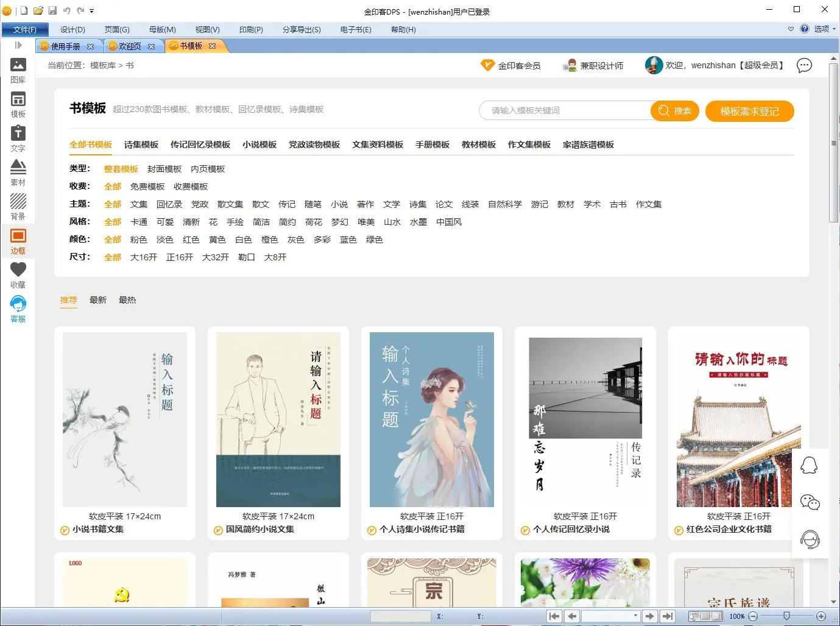Switch to the 欢迎页 tab
Screen dimensions: 840x626
pos(130,46)
